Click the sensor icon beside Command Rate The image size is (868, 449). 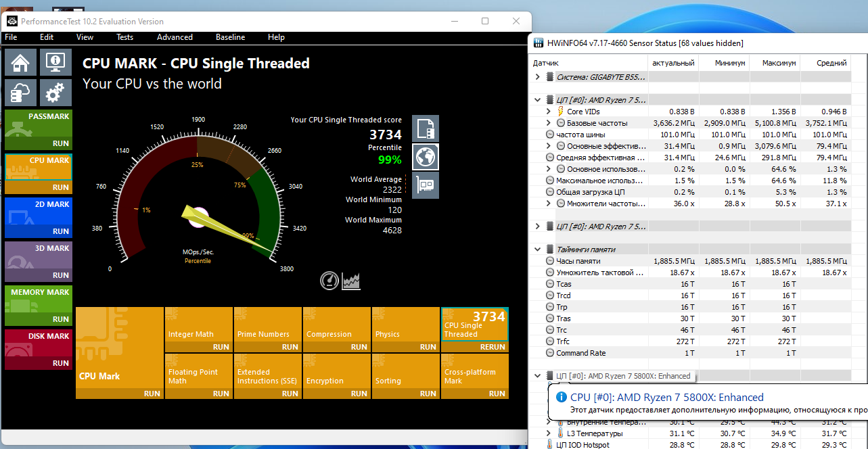550,353
